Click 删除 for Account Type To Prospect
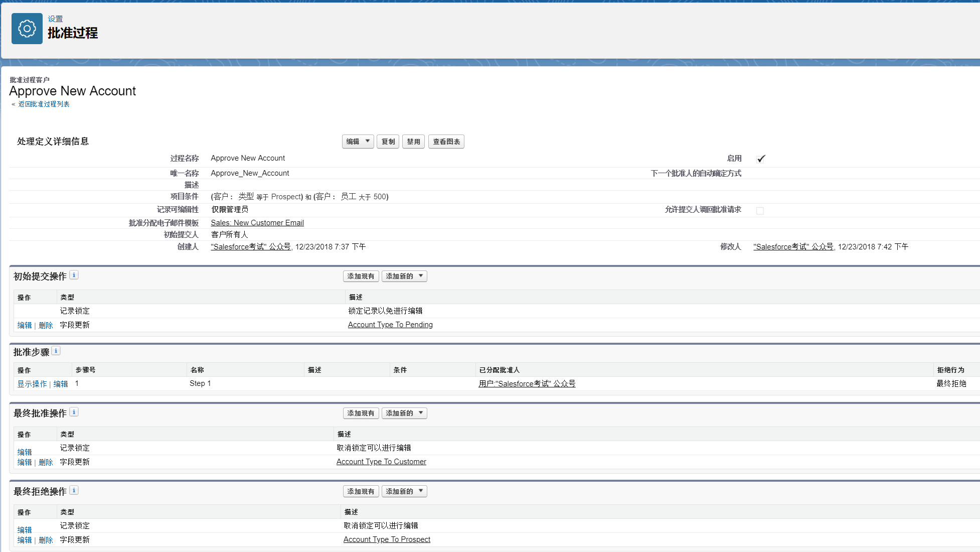This screenshot has height=552, width=980. click(x=46, y=540)
